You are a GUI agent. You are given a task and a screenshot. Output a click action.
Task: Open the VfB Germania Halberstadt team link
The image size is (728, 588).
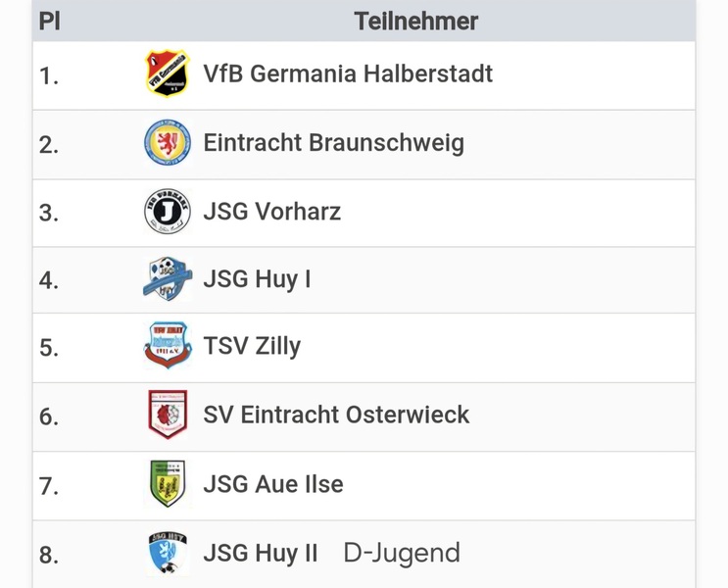pyautogui.click(x=348, y=73)
